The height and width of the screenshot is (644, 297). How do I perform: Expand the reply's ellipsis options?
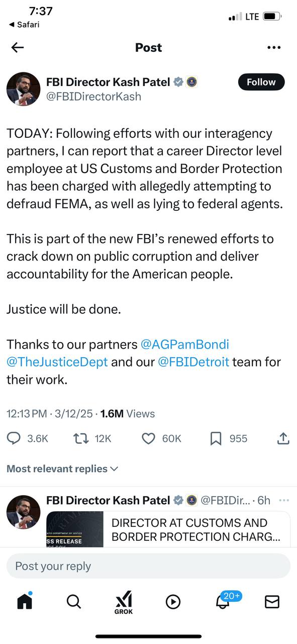pyautogui.click(x=284, y=500)
